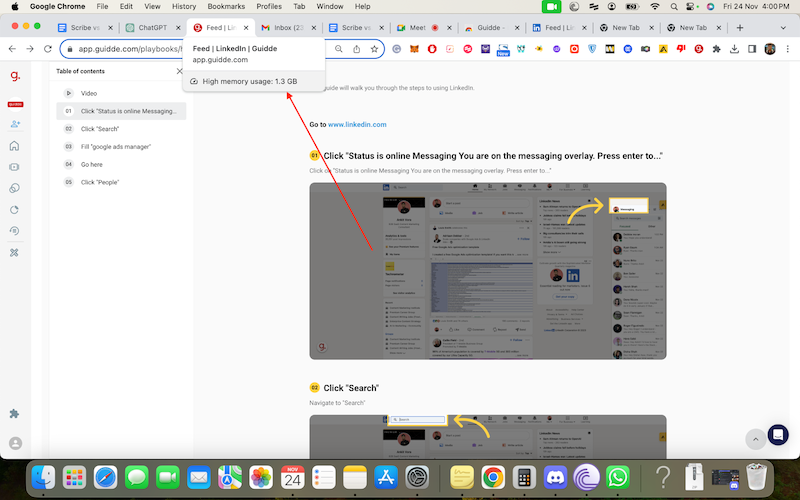Click the zoom magnifier icon in address bar
Viewport: 800px width, 500px height.
point(339,49)
